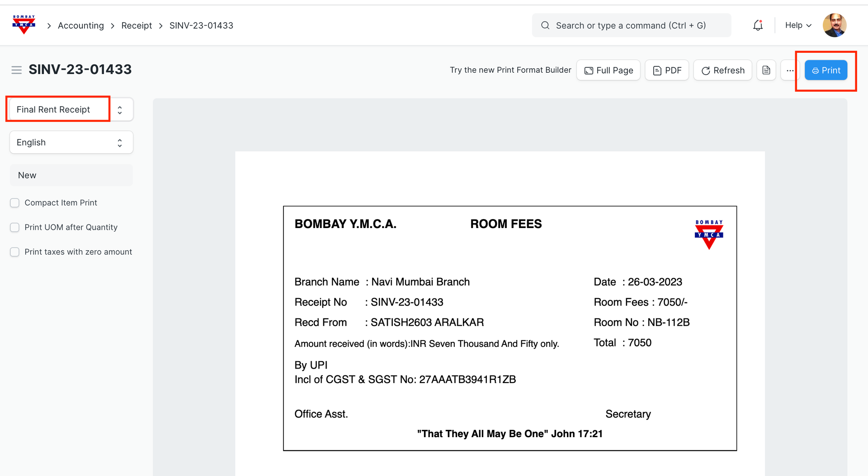Click the blue Print button

(x=826, y=70)
